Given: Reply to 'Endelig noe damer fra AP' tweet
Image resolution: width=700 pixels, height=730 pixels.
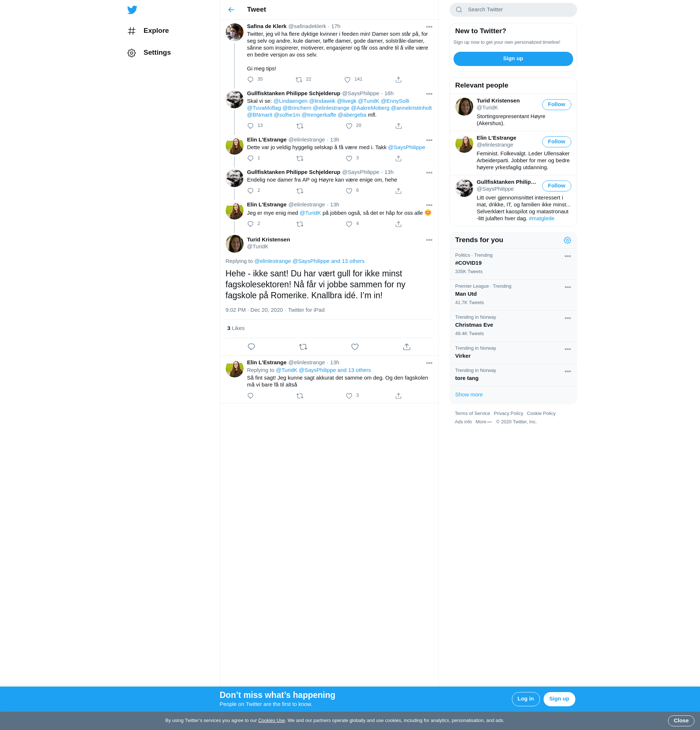Looking at the screenshot, I should coord(250,191).
